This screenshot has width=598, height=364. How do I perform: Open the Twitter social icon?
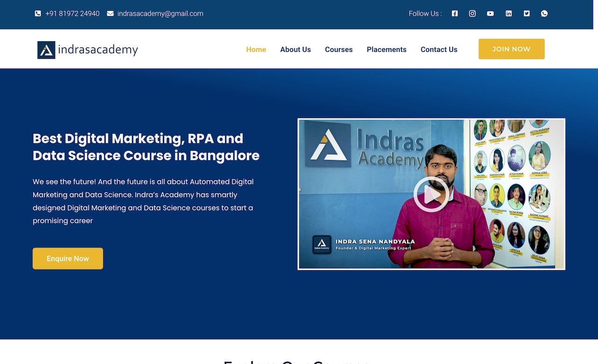[x=527, y=14]
